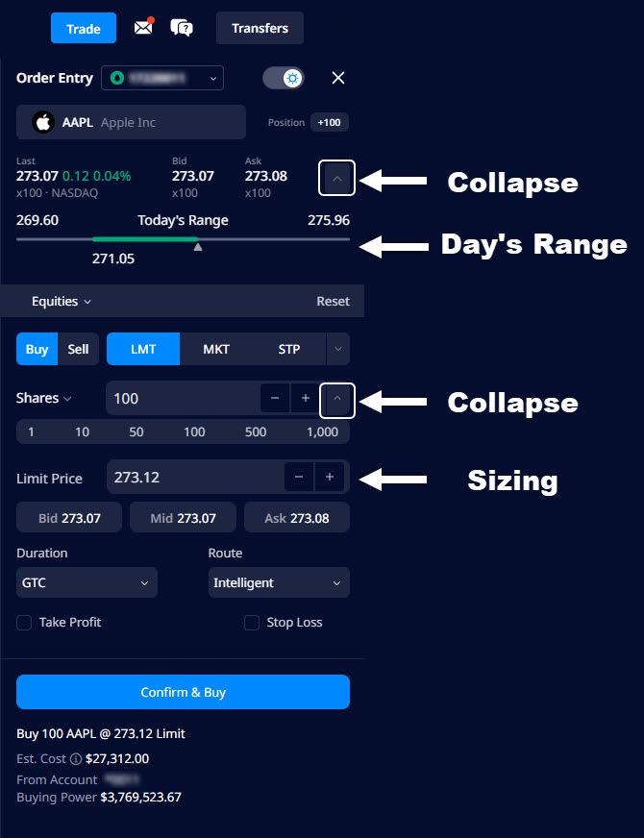
Task: Collapse the share quantity presets
Action: [x=336, y=398]
